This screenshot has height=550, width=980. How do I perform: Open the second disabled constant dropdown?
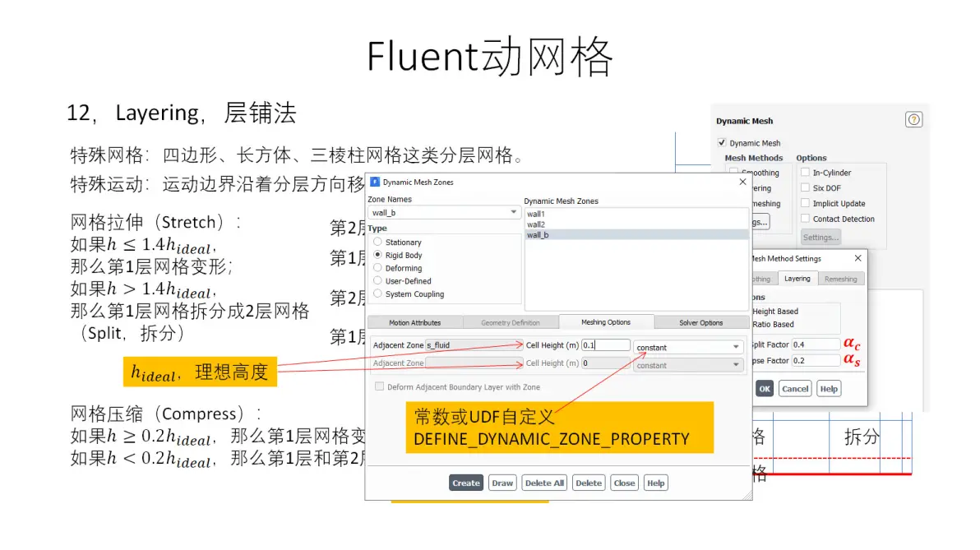(688, 365)
